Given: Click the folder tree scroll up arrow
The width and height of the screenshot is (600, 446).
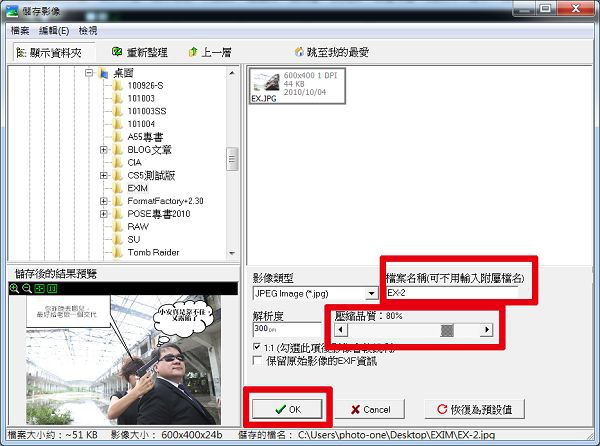Looking at the screenshot, I should coord(232,73).
